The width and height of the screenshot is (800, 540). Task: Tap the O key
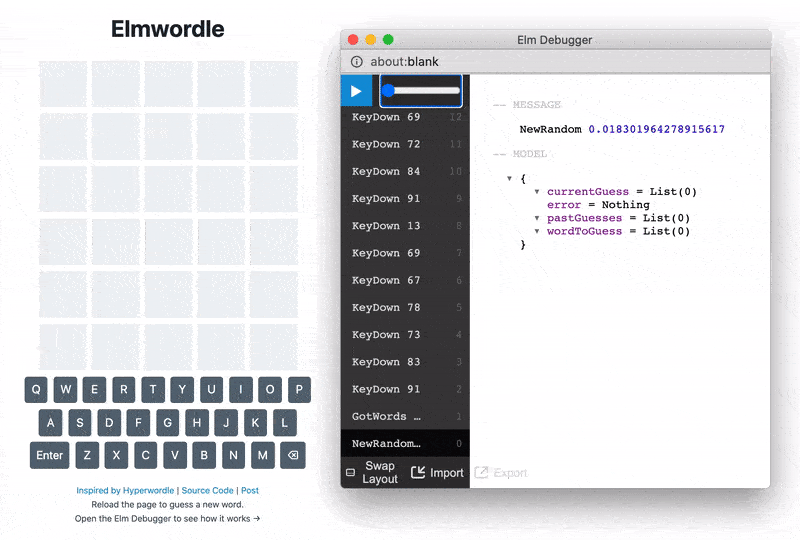(x=270, y=390)
